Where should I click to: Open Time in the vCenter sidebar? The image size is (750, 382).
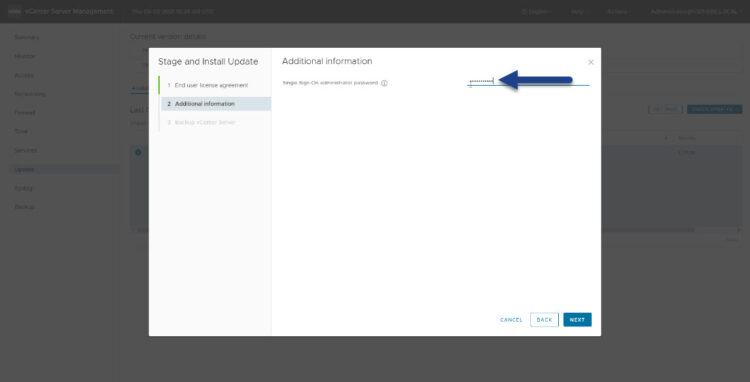(20, 131)
